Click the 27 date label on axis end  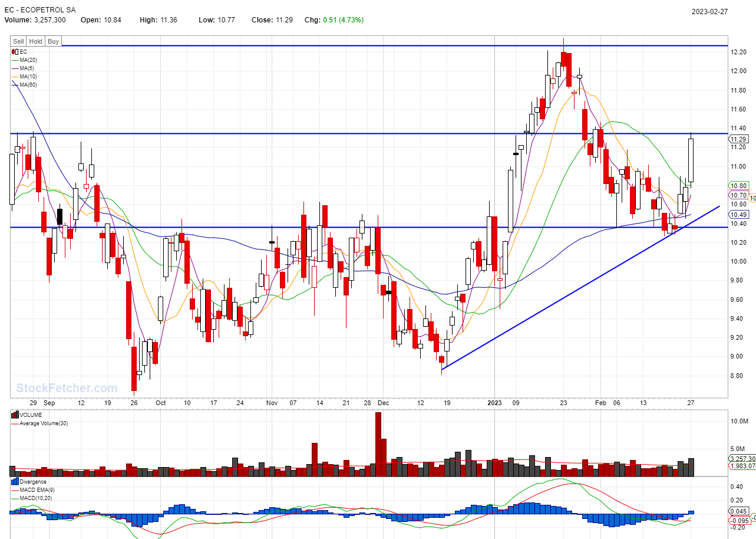[691, 403]
